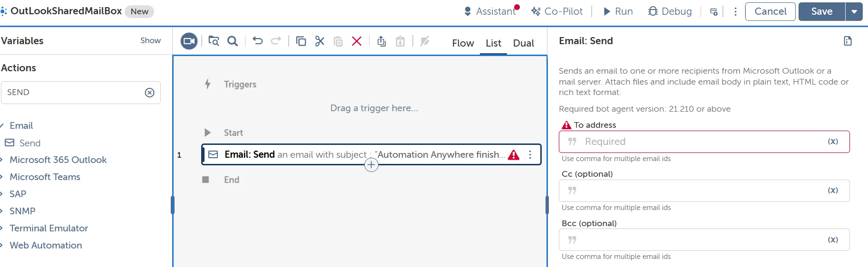The height and width of the screenshot is (267, 868).
Task: Insert variable in Bcc field
Action: coord(833,240)
